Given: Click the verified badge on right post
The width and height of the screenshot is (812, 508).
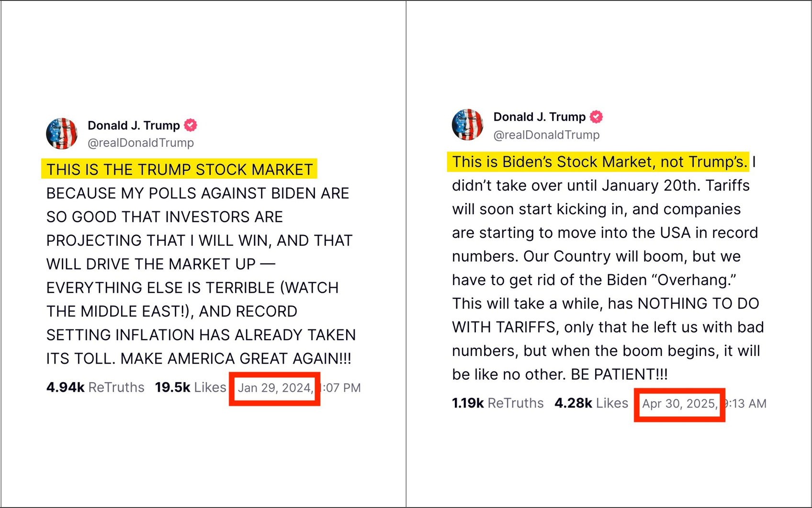Looking at the screenshot, I should pyautogui.click(x=596, y=117).
